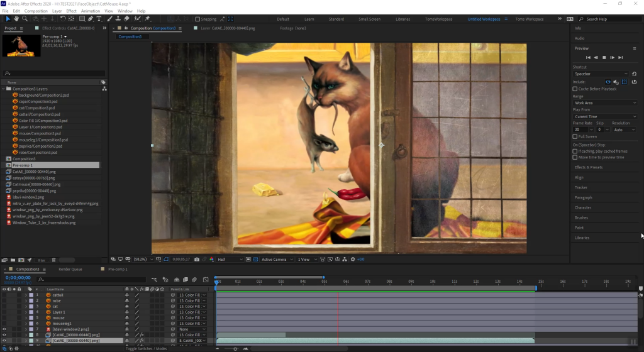Open the Tracker panel
Image resolution: width=644 pixels, height=352 pixels.
(x=580, y=187)
